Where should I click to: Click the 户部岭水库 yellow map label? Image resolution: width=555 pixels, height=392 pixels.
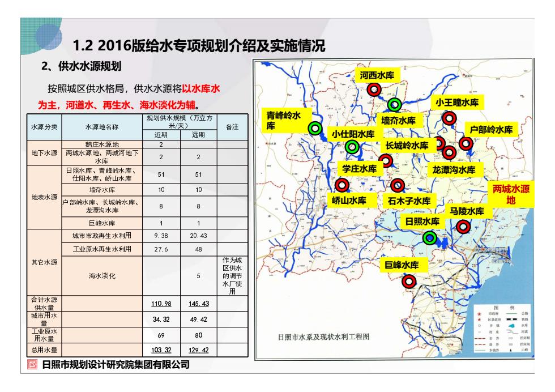[492, 130]
